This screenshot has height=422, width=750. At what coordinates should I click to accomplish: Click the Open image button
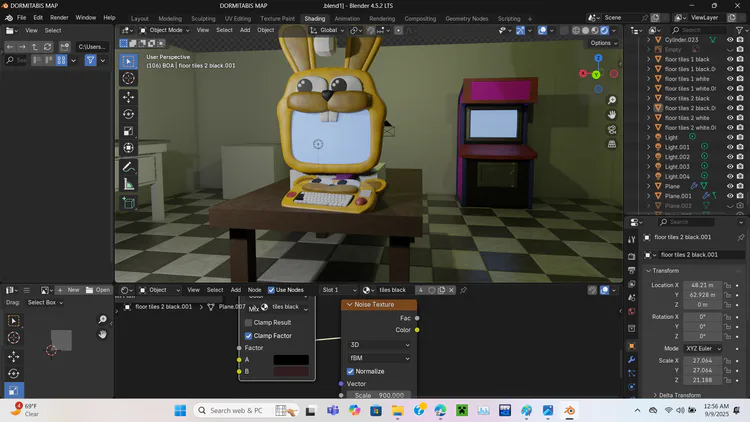tap(98, 290)
